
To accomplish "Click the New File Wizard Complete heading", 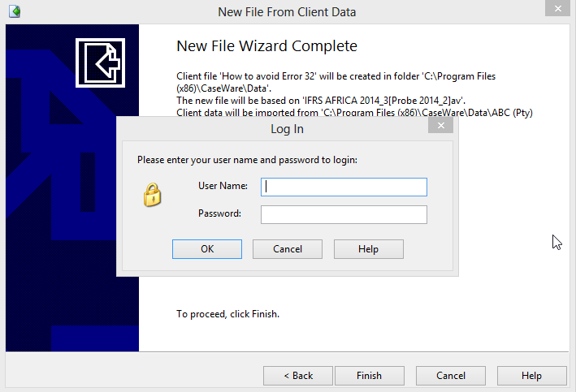I will click(266, 46).
